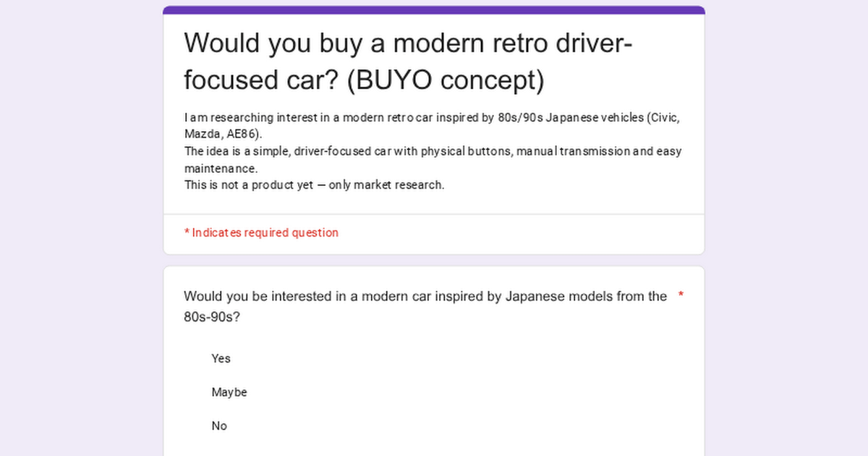Click the purple header bar atop the form
This screenshot has width=868, height=456.
(x=434, y=10)
